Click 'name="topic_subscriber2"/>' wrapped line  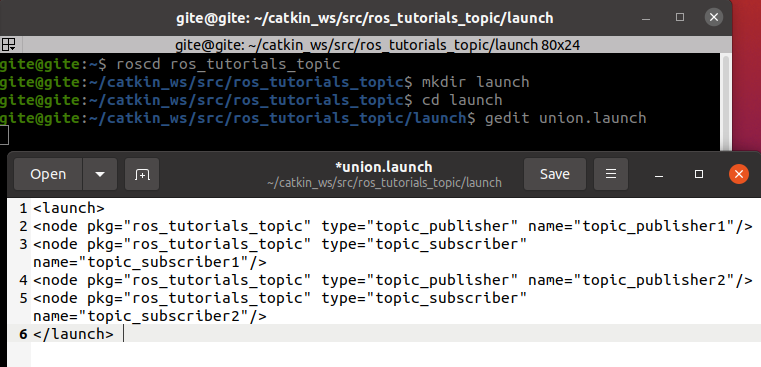149,316
